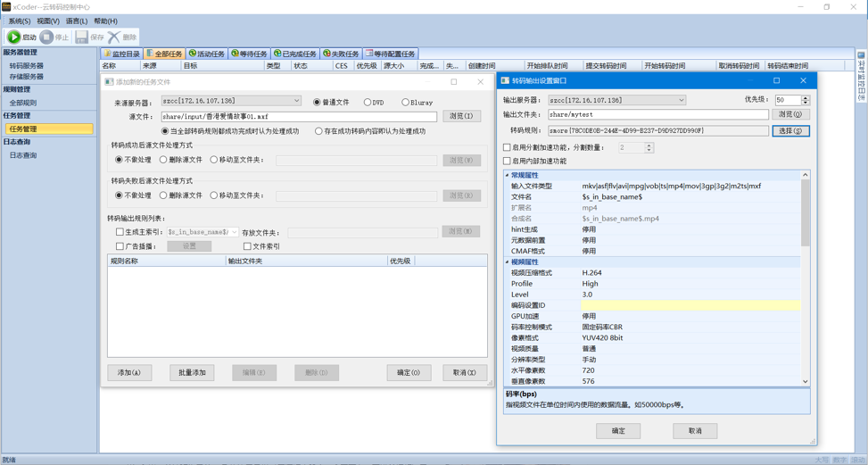The height and width of the screenshot is (465, 868).
Task: Open the 来源服务器 dropdown
Action: pos(296,102)
